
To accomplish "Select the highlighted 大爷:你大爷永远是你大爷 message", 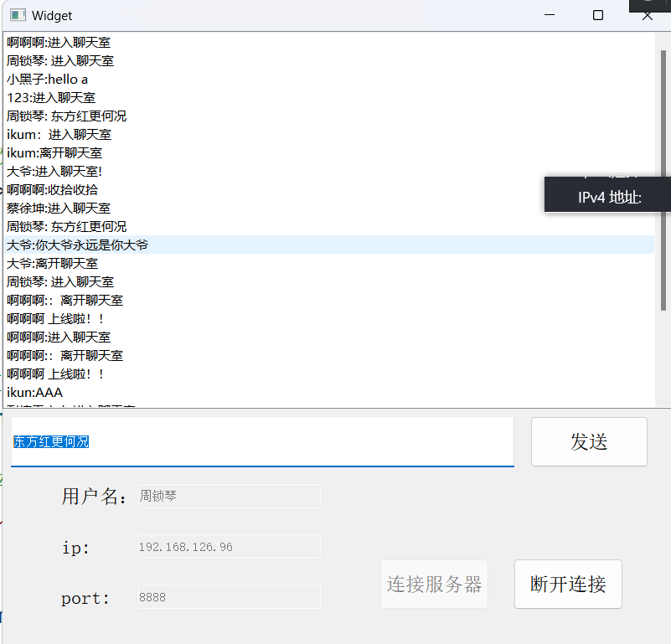I will pos(78,245).
